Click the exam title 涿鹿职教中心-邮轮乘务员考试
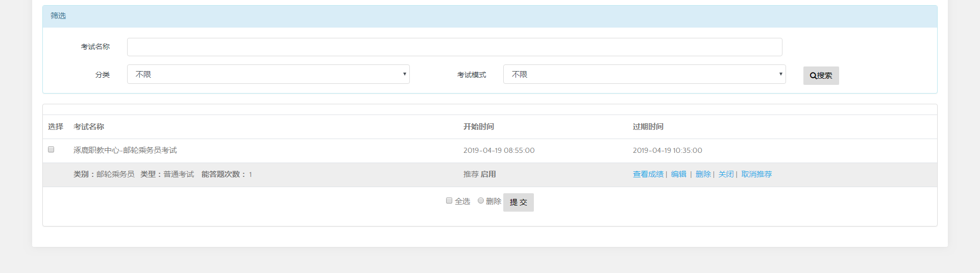This screenshot has height=273, width=980. tap(125, 150)
